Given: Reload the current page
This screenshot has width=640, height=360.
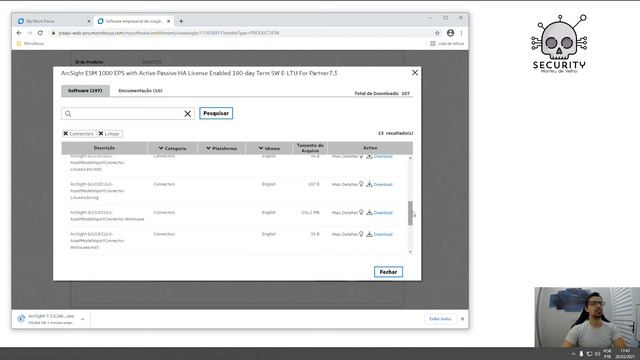Looking at the screenshot, I should tap(40, 33).
